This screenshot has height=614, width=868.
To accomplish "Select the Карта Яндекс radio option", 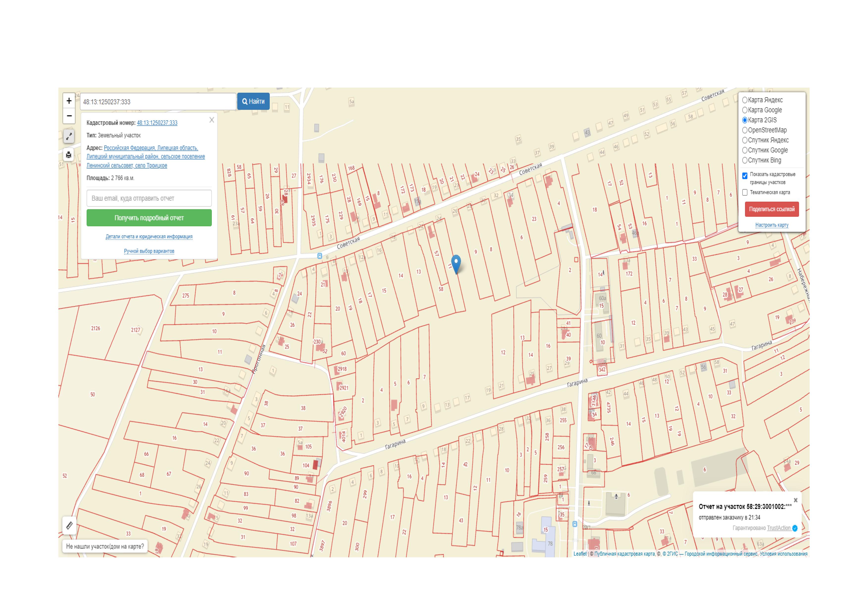I will 745,100.
